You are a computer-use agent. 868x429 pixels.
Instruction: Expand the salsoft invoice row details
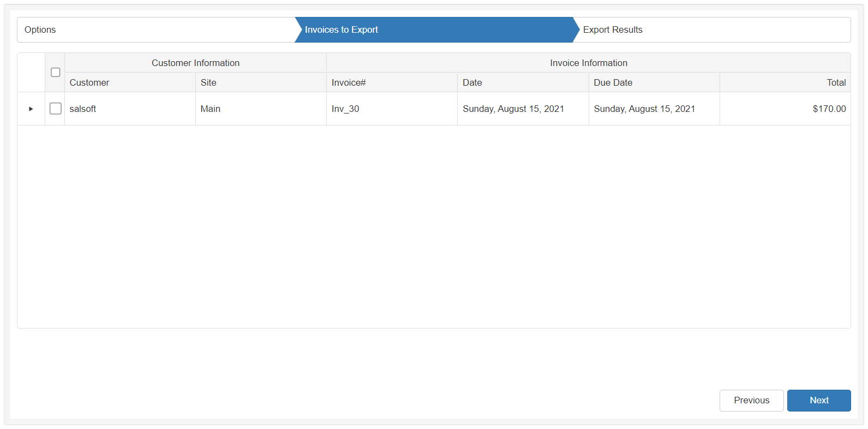click(31, 109)
